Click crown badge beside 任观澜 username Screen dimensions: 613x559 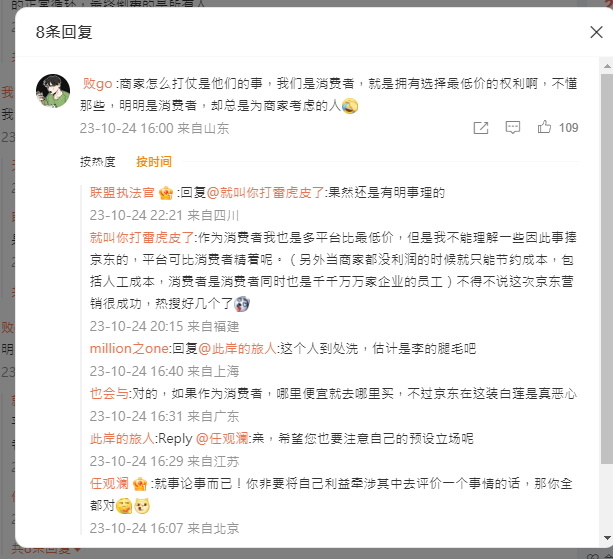pyautogui.click(x=140, y=484)
